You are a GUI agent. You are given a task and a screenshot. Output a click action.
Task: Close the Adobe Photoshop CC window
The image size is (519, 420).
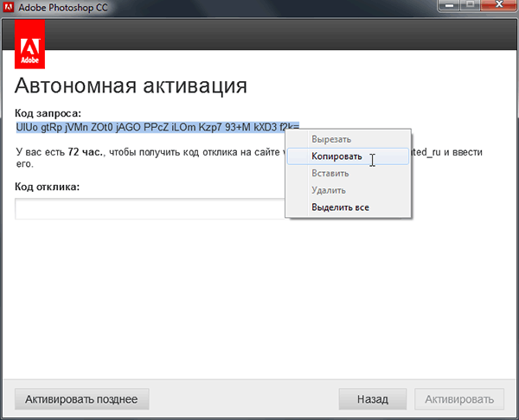coord(499,5)
